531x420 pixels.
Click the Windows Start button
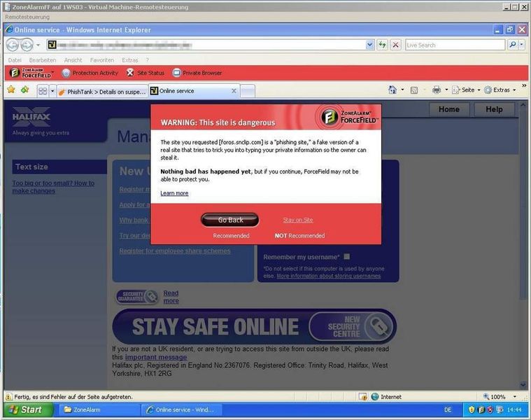[28, 409]
